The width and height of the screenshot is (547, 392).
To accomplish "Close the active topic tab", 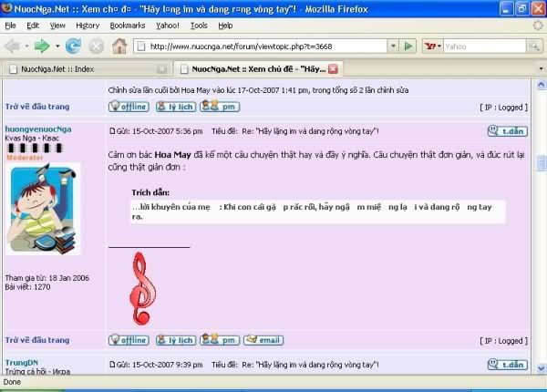I will tap(334, 68).
